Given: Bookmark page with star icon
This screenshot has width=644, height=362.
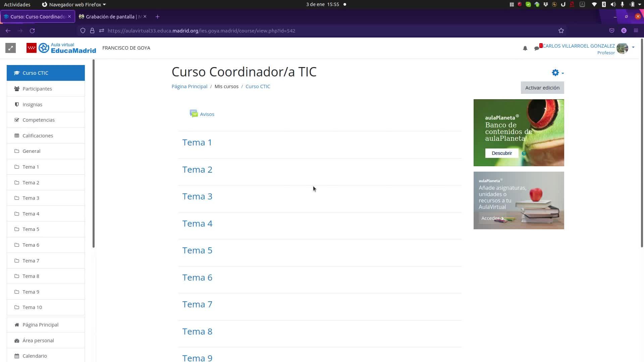Looking at the screenshot, I should (x=561, y=31).
